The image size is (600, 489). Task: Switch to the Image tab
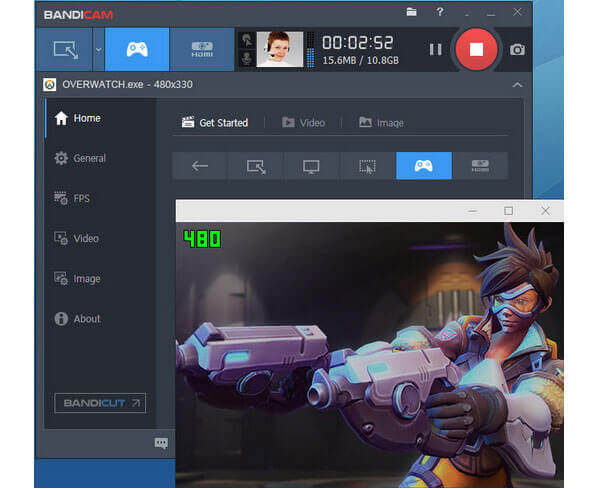[382, 123]
